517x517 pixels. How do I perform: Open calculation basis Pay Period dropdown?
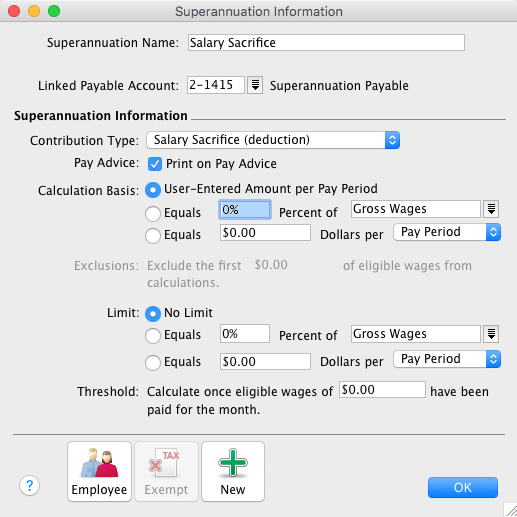(447, 232)
